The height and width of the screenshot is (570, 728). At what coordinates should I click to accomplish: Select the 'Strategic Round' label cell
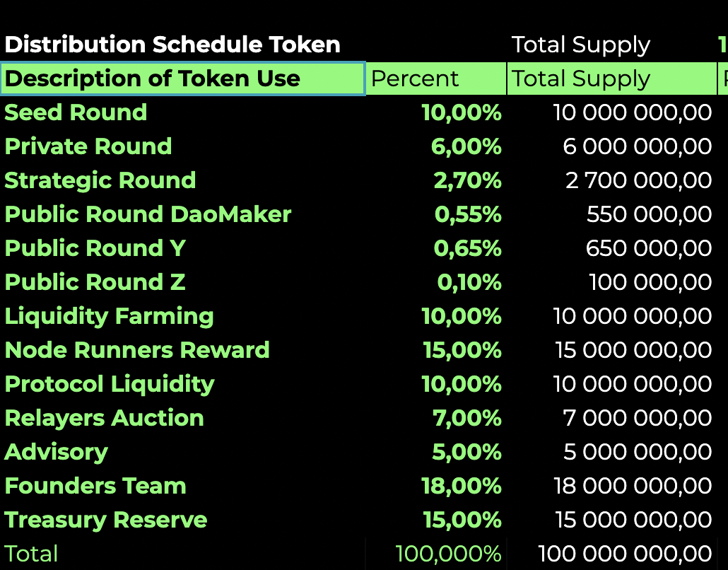tap(100, 180)
